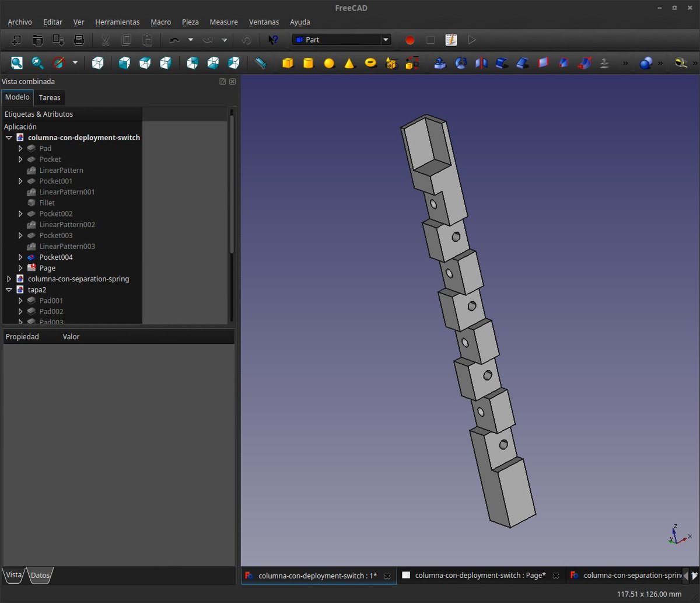Click the Measure distance ruler icon
This screenshot has height=603, width=700.
(261, 62)
